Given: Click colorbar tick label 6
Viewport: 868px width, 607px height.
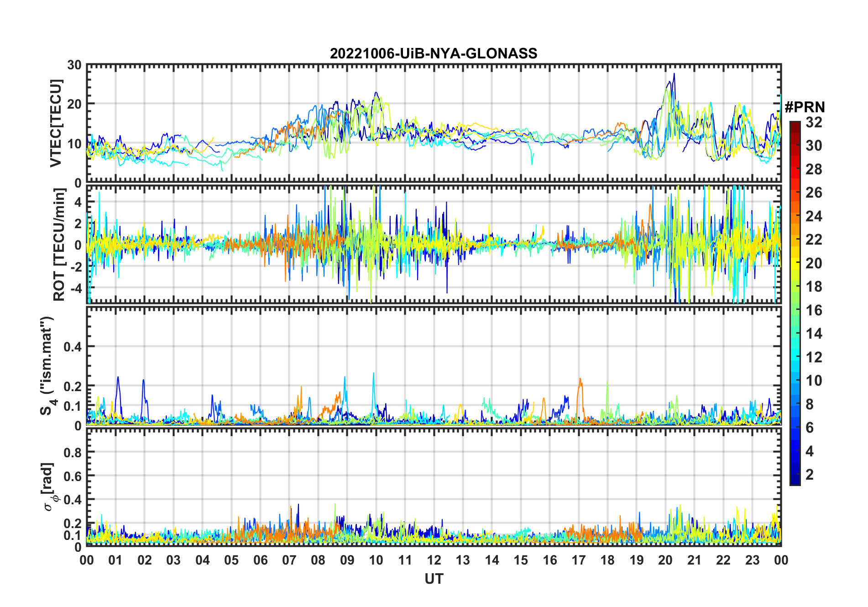Looking at the screenshot, I should pyautogui.click(x=810, y=428).
